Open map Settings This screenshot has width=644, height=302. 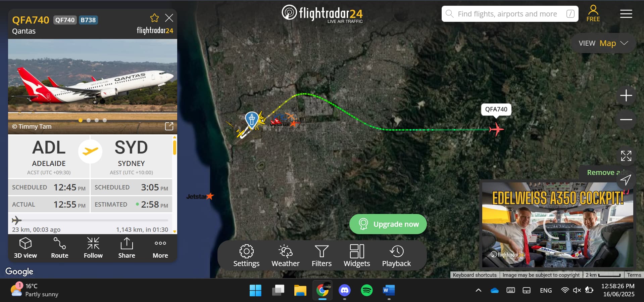point(246,256)
